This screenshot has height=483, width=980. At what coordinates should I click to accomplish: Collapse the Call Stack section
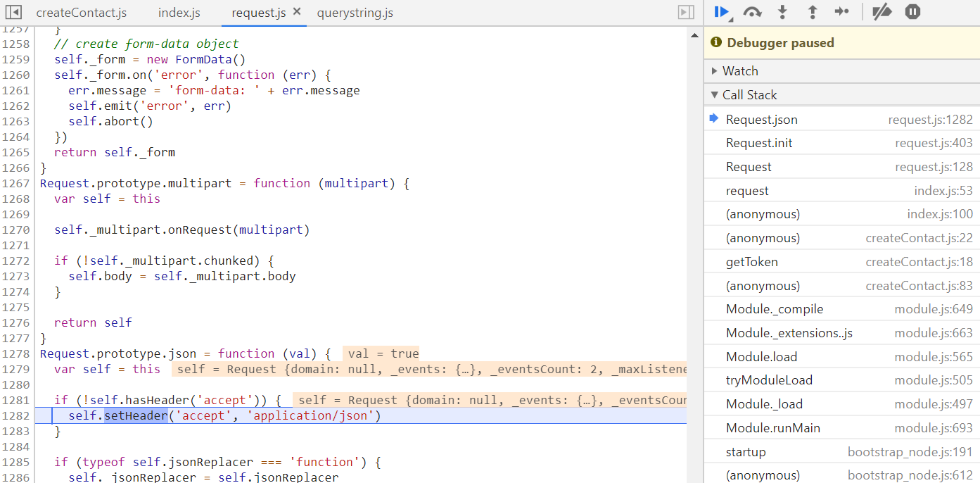pyautogui.click(x=842, y=95)
